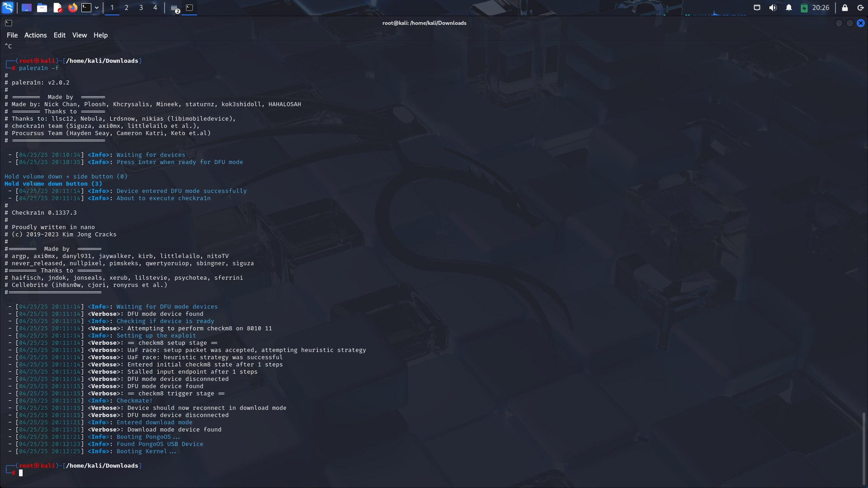The width and height of the screenshot is (868, 488).
Task: Click the 'Checkmate!' info line
Action: pos(135,401)
